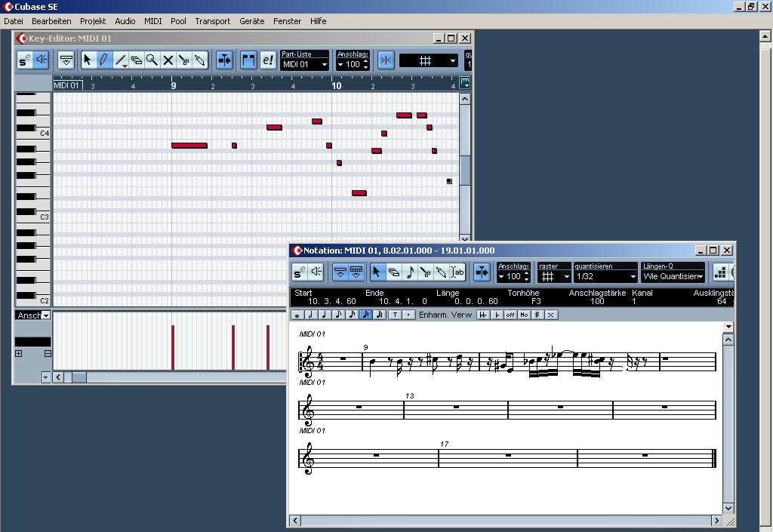Toggle the dotted note button in Notation
773x532 pixels.
coord(408,315)
